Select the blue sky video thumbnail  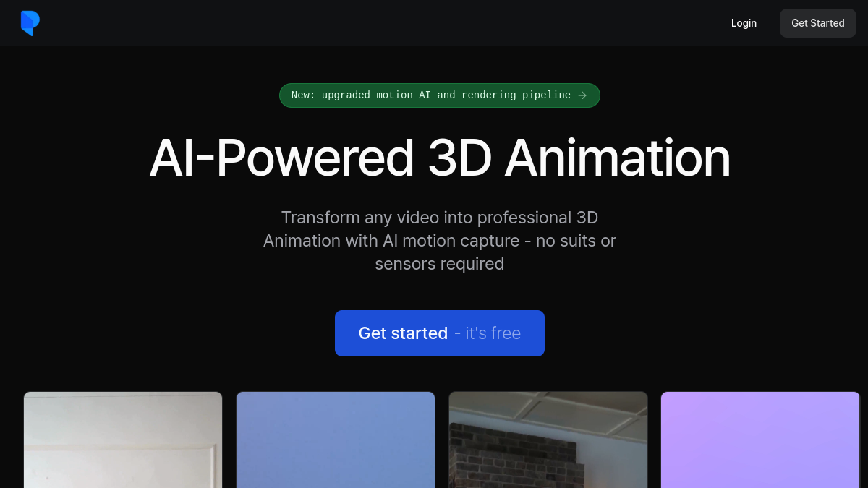click(336, 440)
